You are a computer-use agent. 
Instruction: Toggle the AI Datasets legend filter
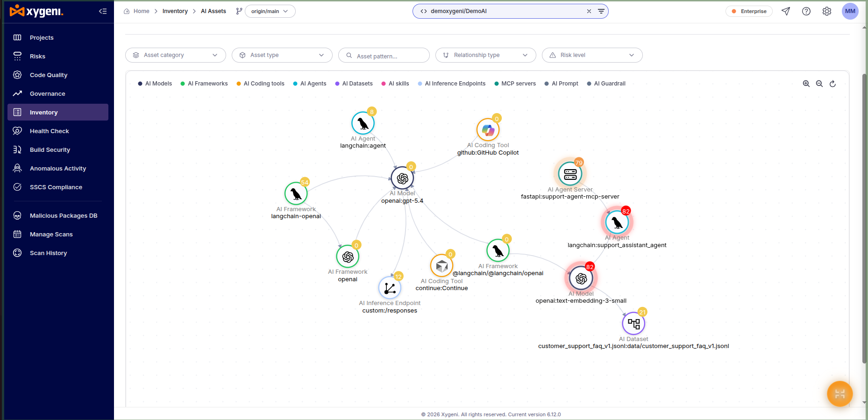(x=354, y=84)
